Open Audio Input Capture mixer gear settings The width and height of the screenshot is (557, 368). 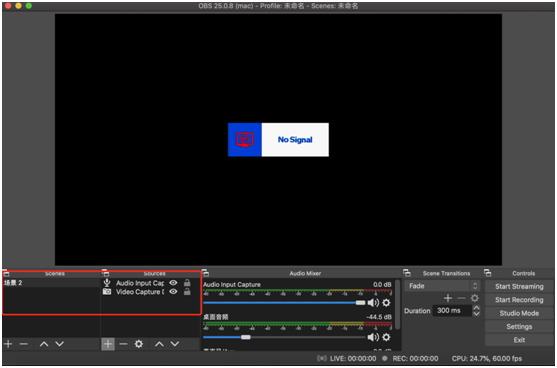[x=386, y=303]
